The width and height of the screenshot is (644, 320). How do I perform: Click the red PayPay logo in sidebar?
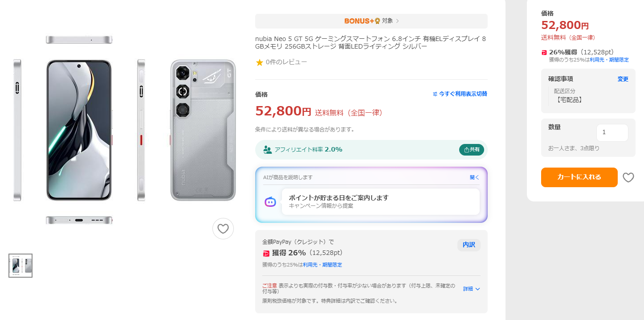[544, 53]
